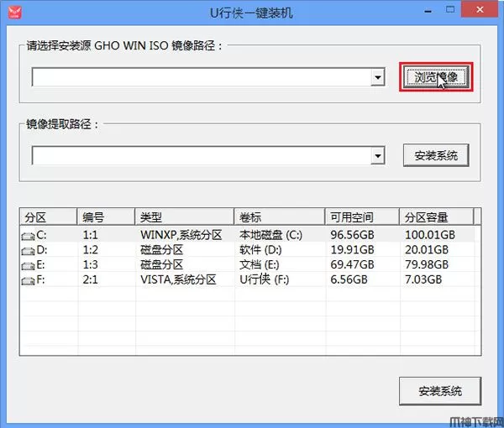Select the 文档 (E:) volume label

(x=259, y=264)
